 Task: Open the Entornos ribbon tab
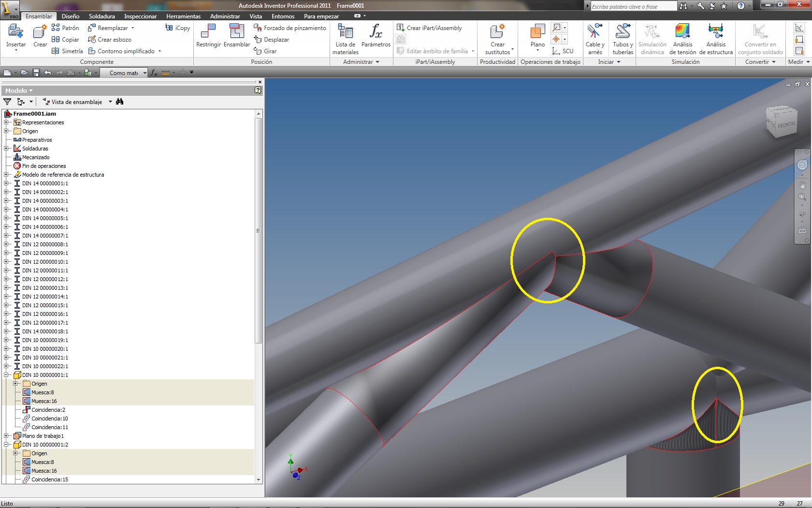(x=283, y=16)
